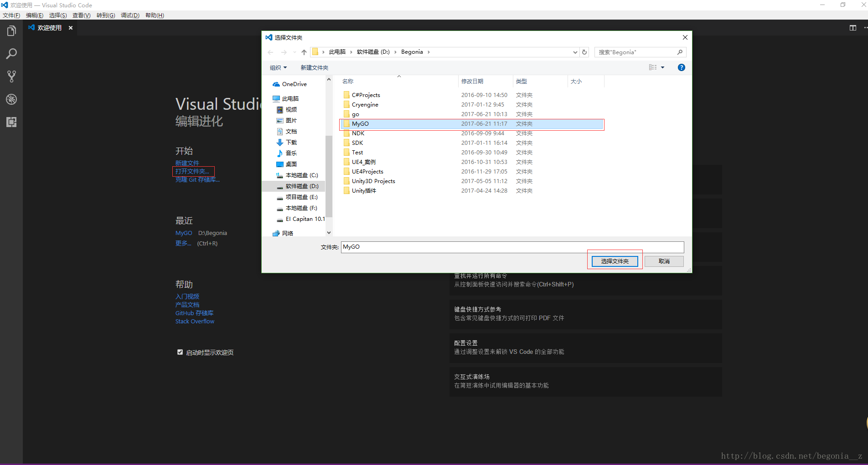Select 软件磁盘 (D:) in navigation tree
This screenshot has height=465, width=868.
[302, 186]
